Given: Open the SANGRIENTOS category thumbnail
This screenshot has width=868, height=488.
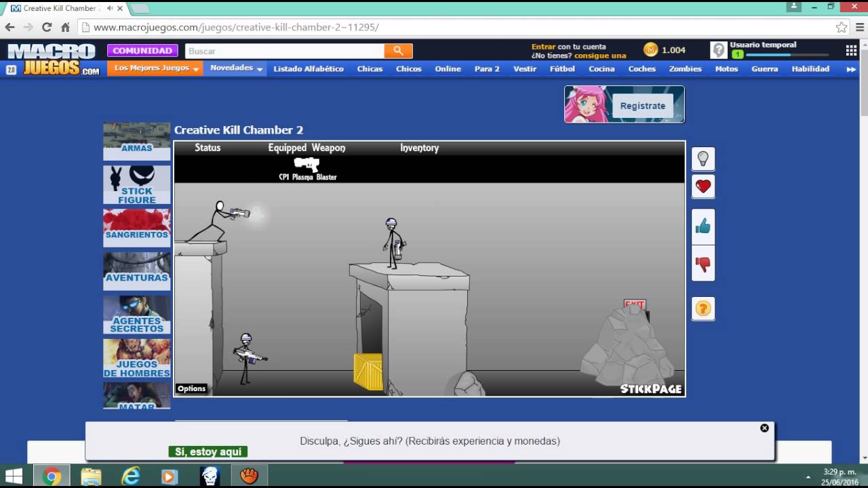Looking at the screenshot, I should [x=136, y=228].
